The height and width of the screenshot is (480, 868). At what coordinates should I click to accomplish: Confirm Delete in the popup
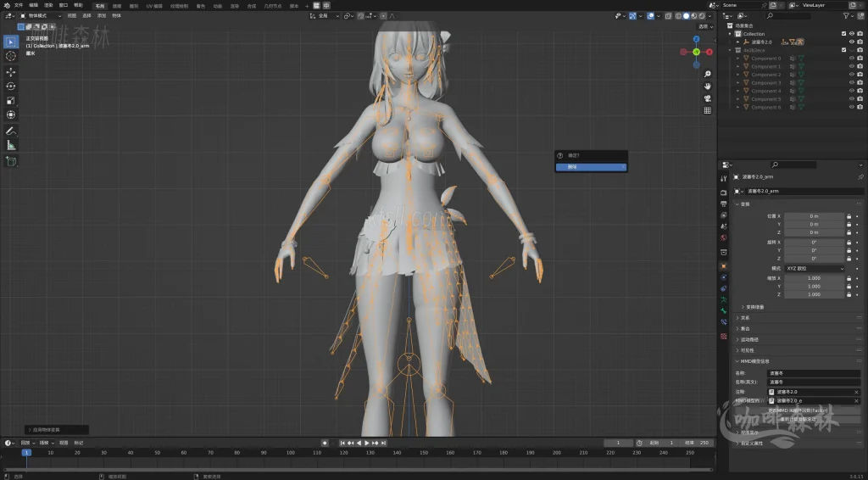coord(591,167)
